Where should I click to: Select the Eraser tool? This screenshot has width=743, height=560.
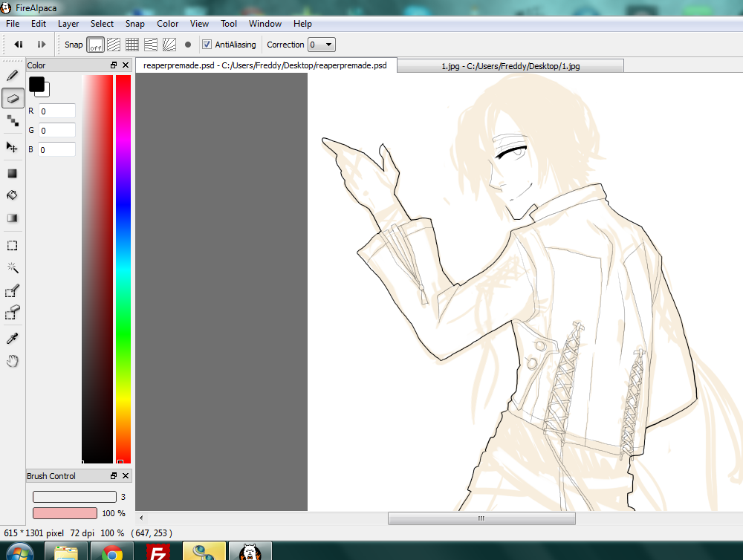(x=13, y=98)
